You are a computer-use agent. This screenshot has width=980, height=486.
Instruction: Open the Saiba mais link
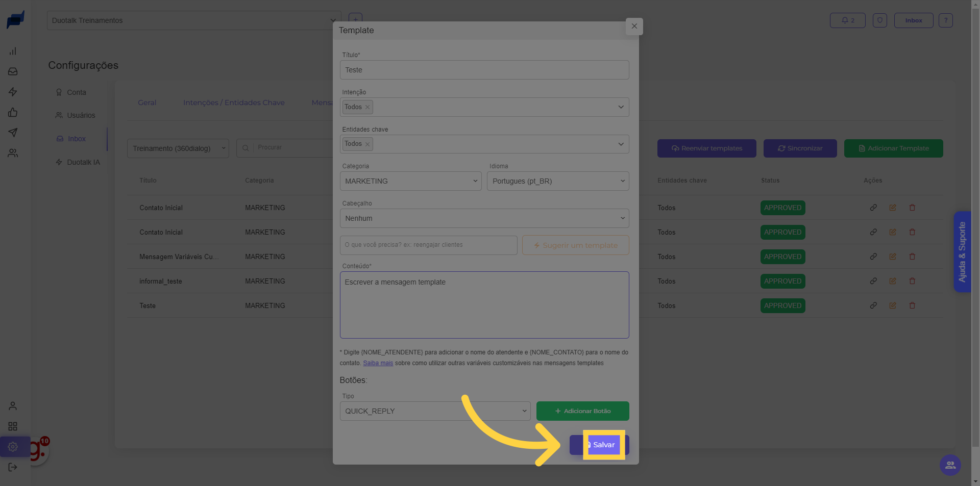click(378, 363)
